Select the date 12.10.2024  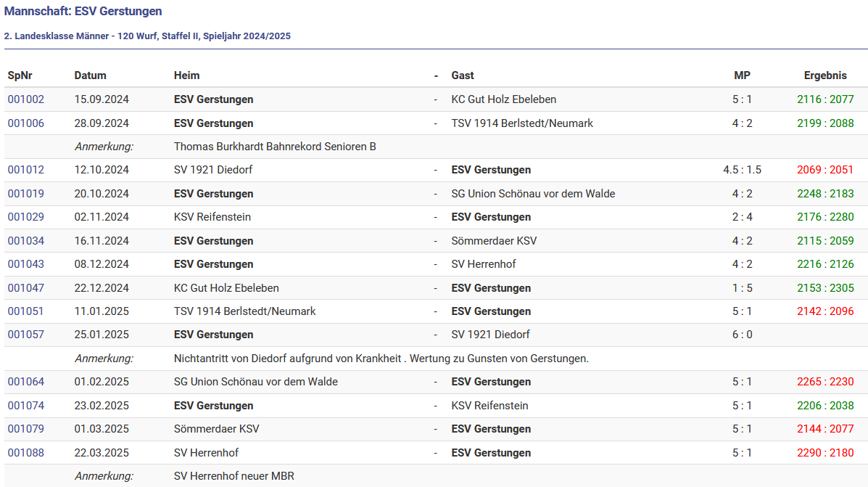click(102, 170)
